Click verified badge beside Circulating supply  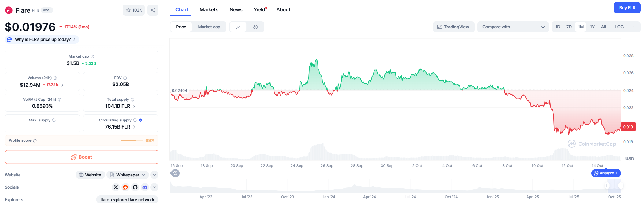(x=140, y=120)
